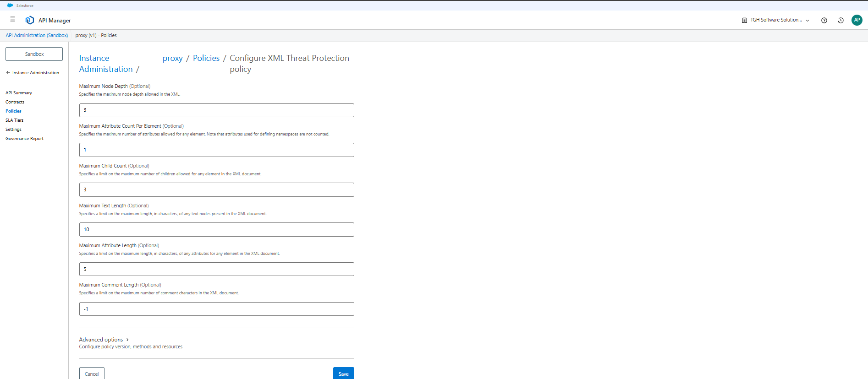This screenshot has width=868, height=379.
Task: Go back to Instance Administration
Action: point(33,73)
